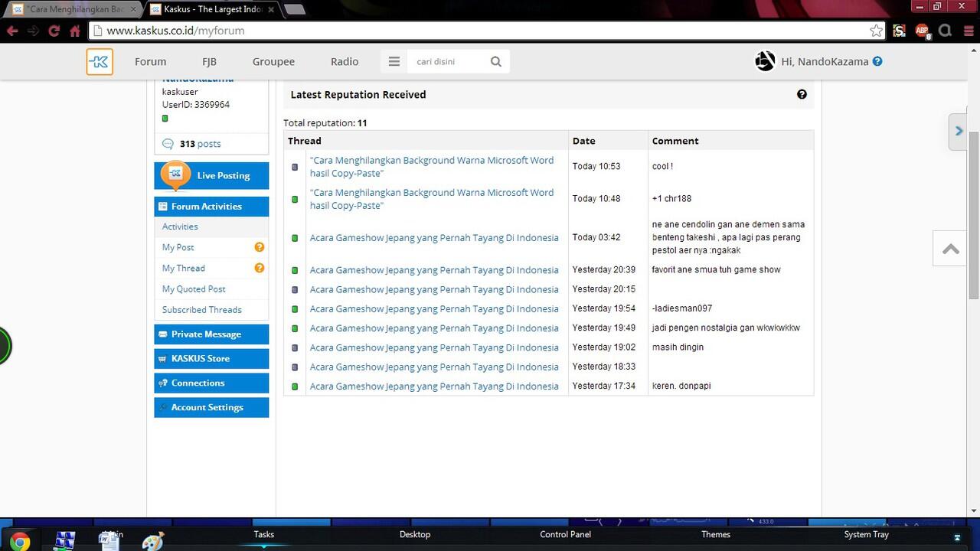Open the Acara Gameshow thread from Yesterday 20:39
The image size is (980, 551).
tap(434, 269)
